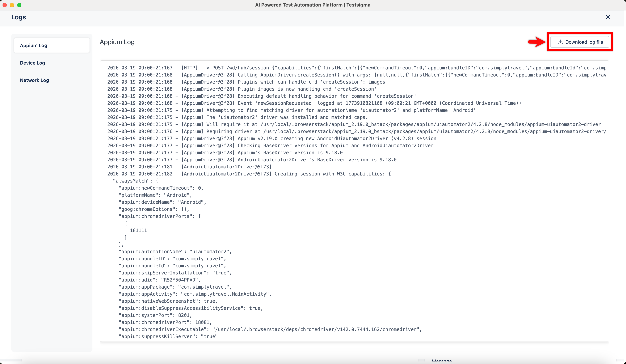Screen dimensions: 626x364
Task: Click the red arrow annotation near the button
Action: point(537,42)
